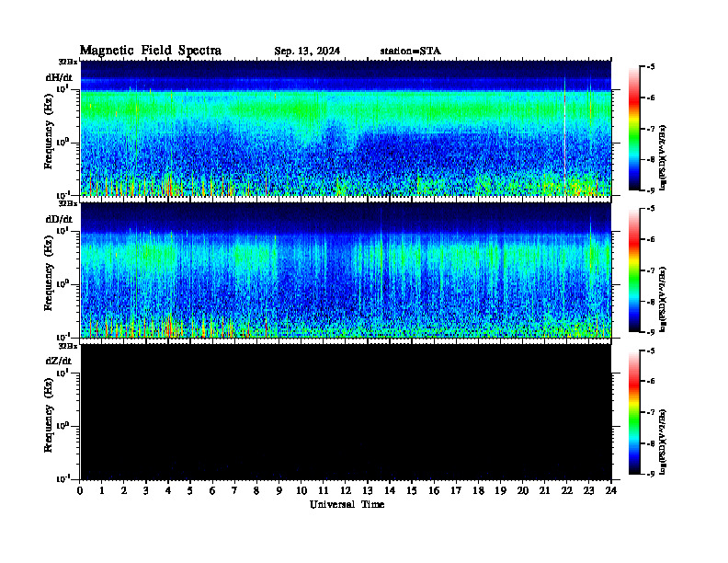Click hour 10 on the Universal Time axis
728x563 pixels.
pyautogui.click(x=301, y=490)
